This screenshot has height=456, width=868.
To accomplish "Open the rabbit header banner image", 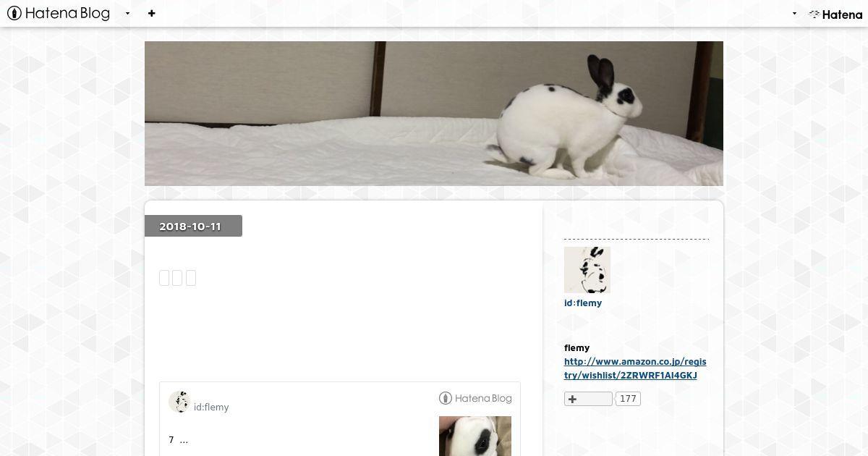I will point(434,114).
